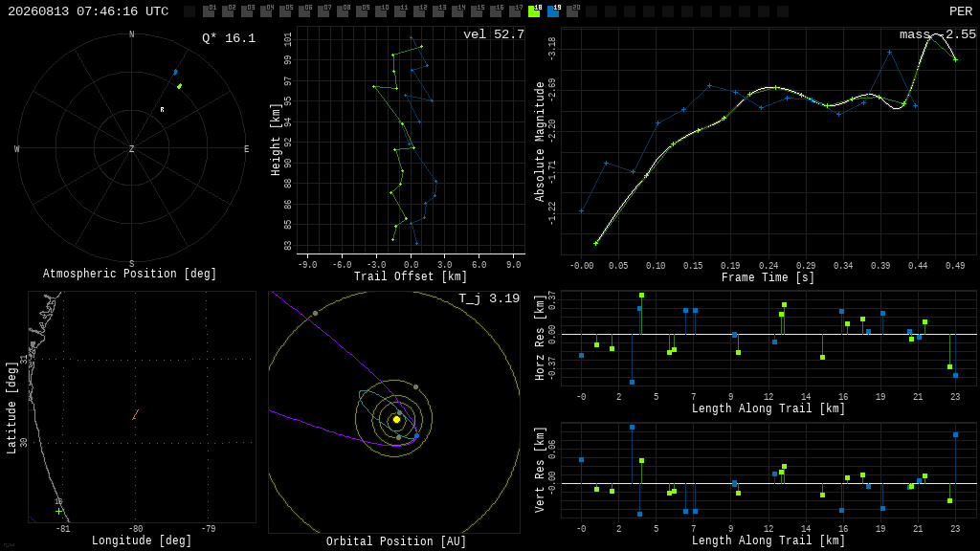
Task: Click the mass -2.55 readout
Action: click(938, 34)
